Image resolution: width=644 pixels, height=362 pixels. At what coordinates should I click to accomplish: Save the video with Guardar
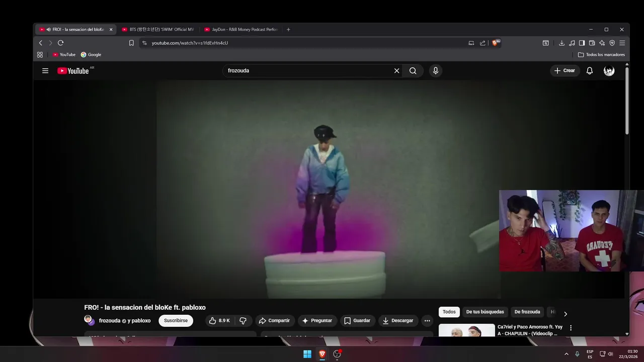coord(357,321)
